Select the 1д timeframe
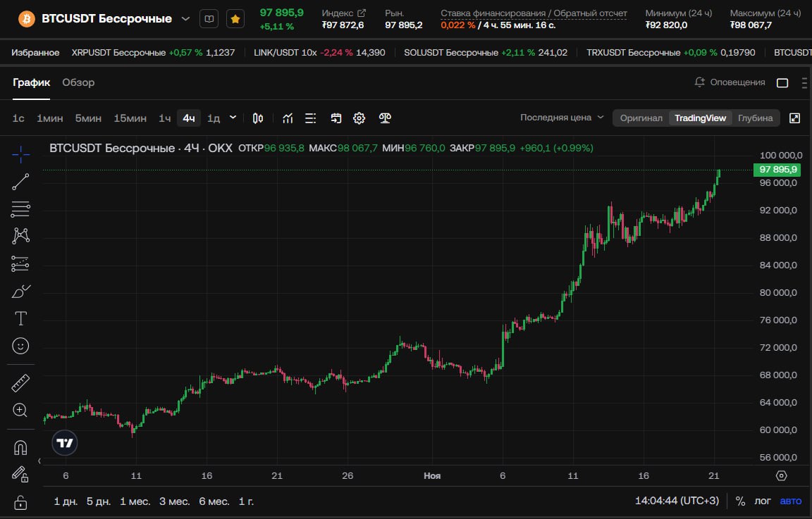 point(214,118)
